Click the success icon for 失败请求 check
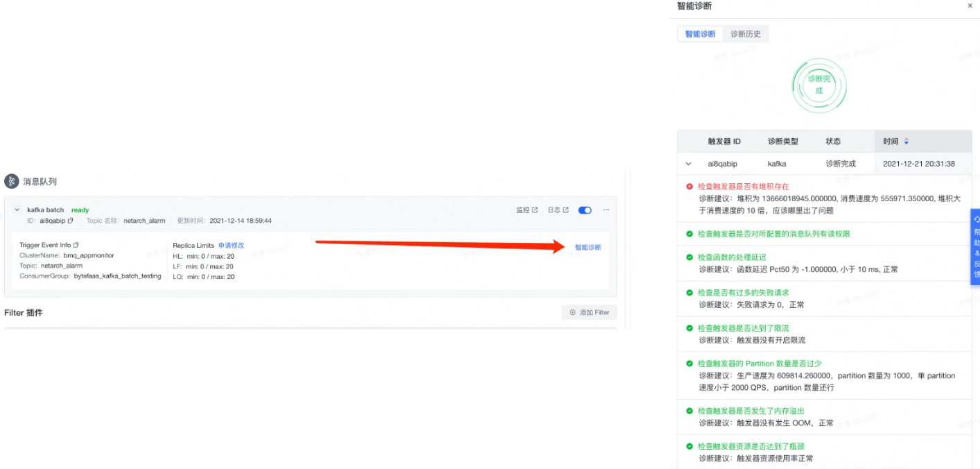Viewport: 980px width, 469px height. point(689,293)
